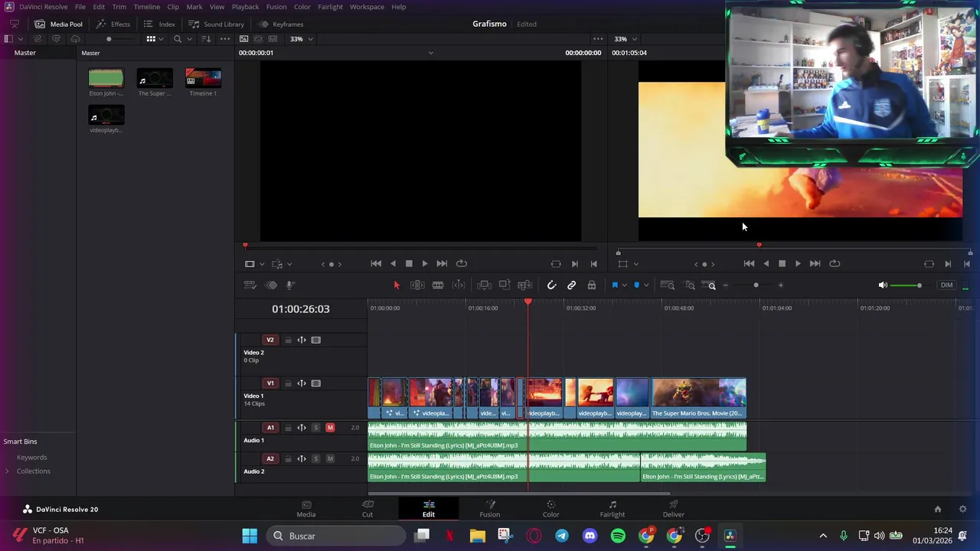The height and width of the screenshot is (551, 980).
Task: Click the detail zoom icon
Action: 690,285
